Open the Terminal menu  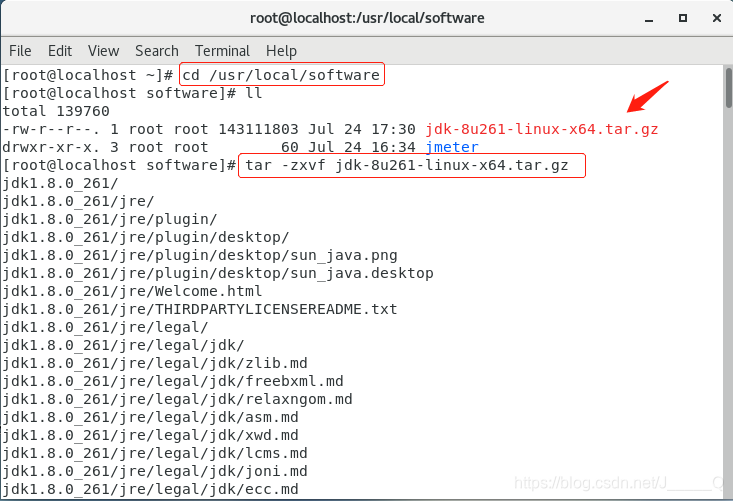click(222, 50)
